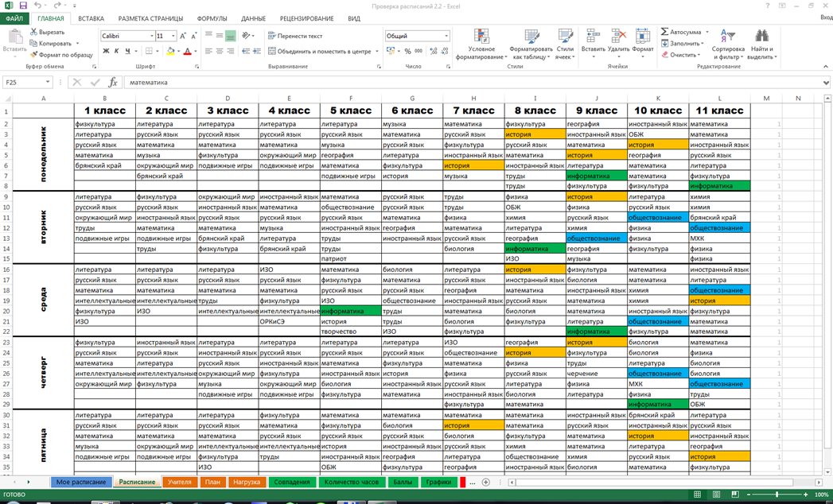Click the Insert Function fx icon
Viewport: 833px width, 504px height.
tap(113, 82)
